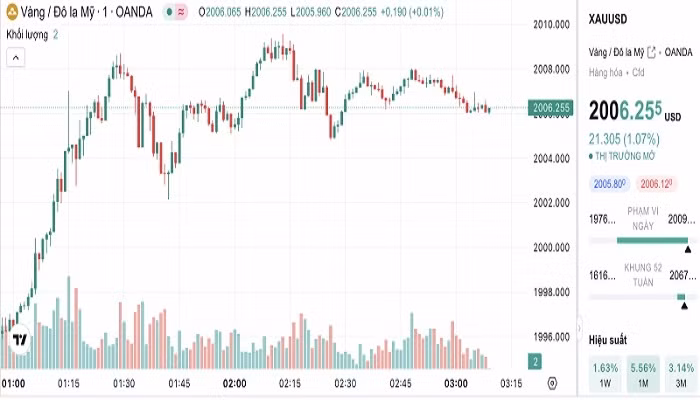Toggle the market status pill in header
700x400 pixels.
(x=175, y=12)
